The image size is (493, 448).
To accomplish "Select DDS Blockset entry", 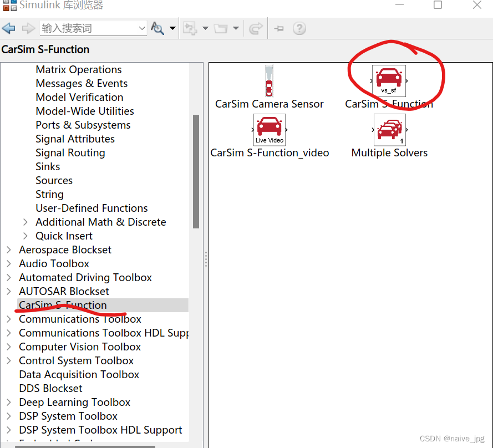I will tap(50, 388).
